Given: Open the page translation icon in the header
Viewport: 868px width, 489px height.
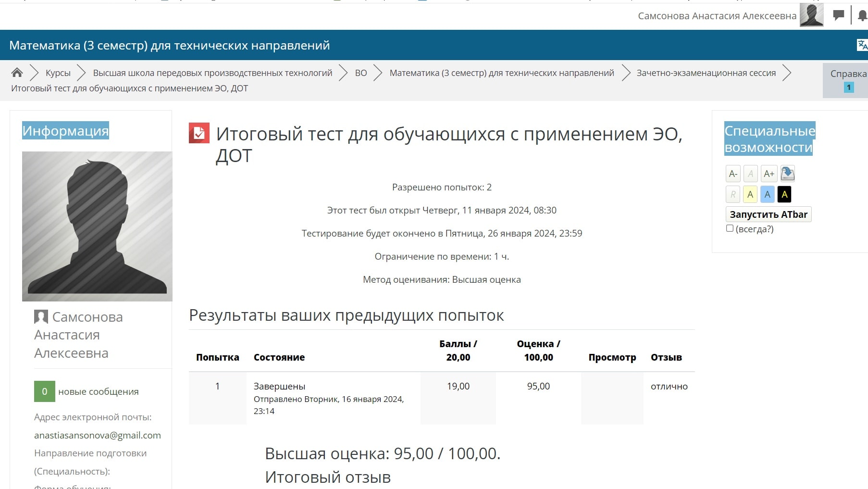Looking at the screenshot, I should tap(861, 44).
